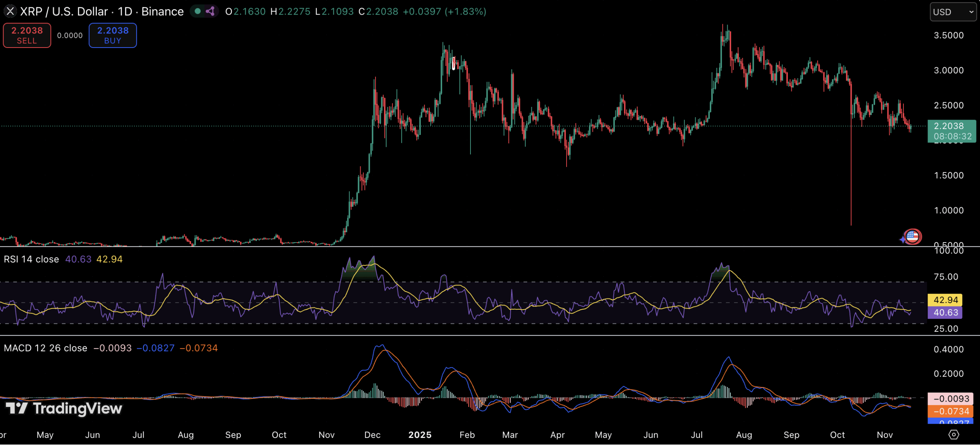The height and width of the screenshot is (446, 980).
Task: Click the orange MACD -0.0734 axis label
Action: (951, 412)
